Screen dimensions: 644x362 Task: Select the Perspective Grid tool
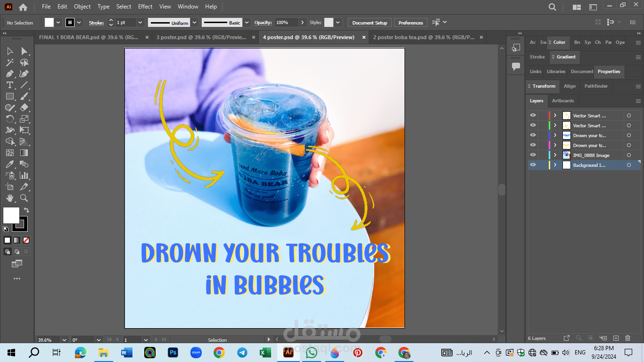(x=25, y=141)
